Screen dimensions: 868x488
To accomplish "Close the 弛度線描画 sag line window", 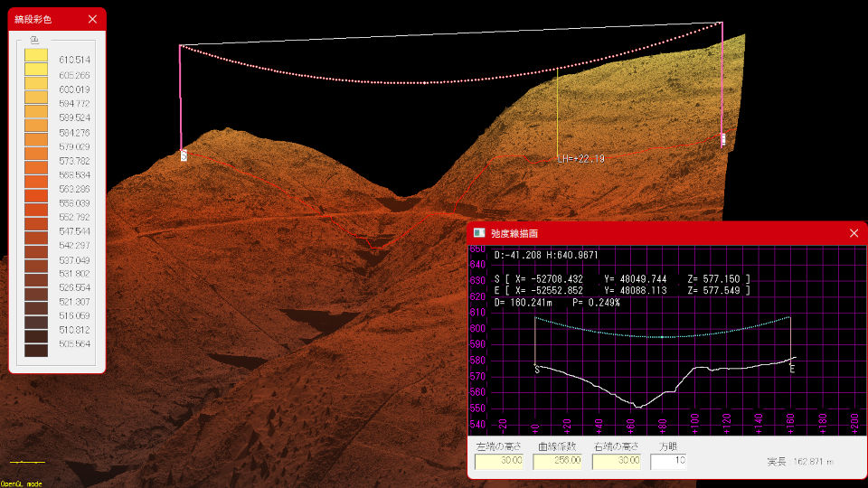I will pyautogui.click(x=854, y=233).
